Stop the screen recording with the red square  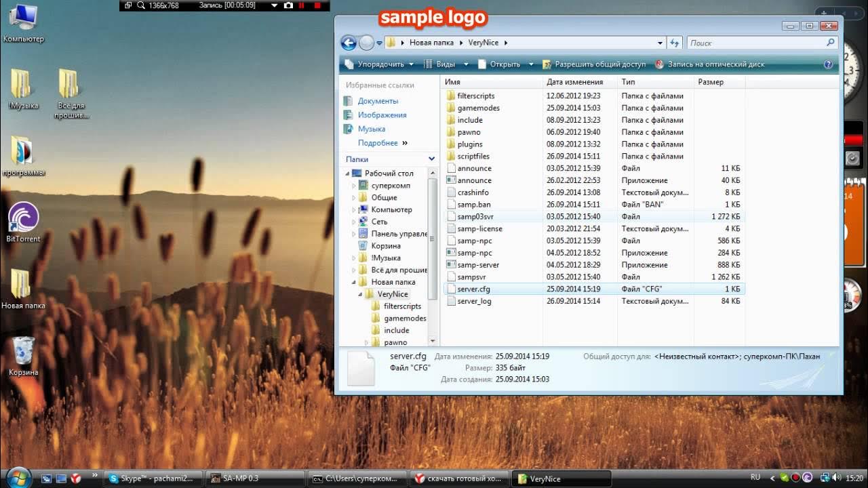pyautogui.click(x=317, y=5)
